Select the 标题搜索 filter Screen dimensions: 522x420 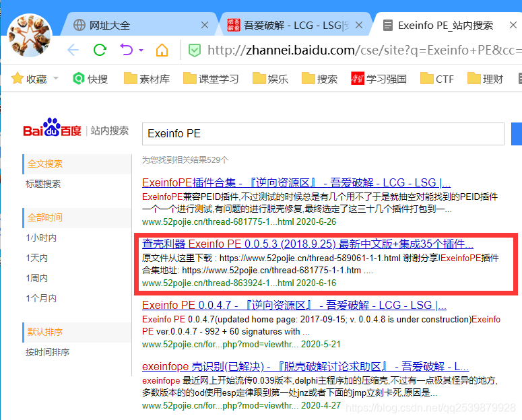point(43,184)
